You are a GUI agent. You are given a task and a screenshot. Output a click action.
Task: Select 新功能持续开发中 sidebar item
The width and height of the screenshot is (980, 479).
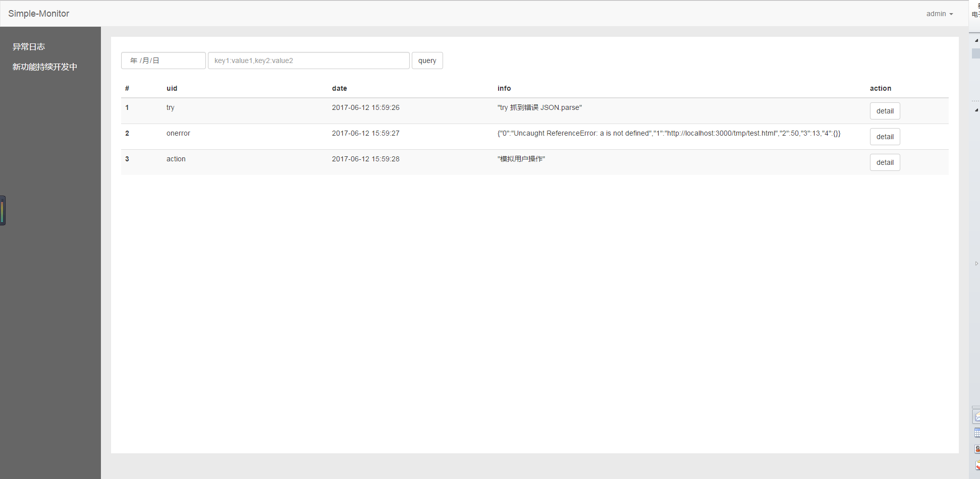[45, 67]
